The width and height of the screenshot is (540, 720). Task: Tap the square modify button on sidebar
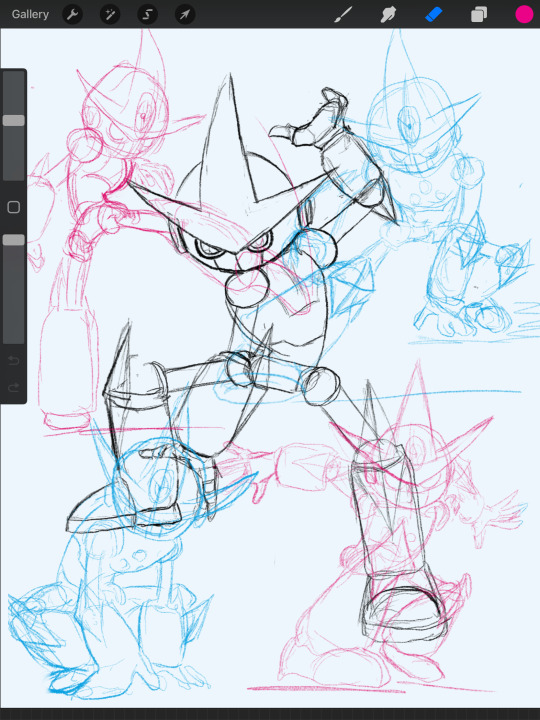(x=14, y=207)
